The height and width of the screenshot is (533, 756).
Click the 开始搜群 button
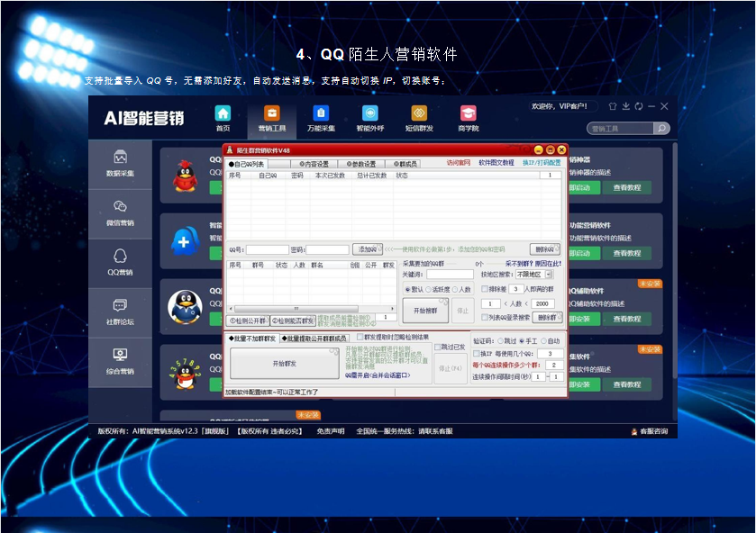pyautogui.click(x=425, y=311)
